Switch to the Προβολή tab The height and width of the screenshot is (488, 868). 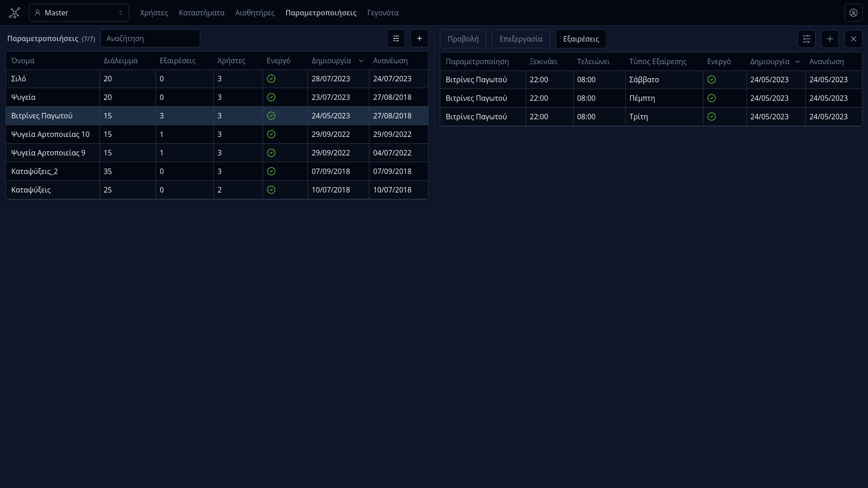click(x=462, y=39)
